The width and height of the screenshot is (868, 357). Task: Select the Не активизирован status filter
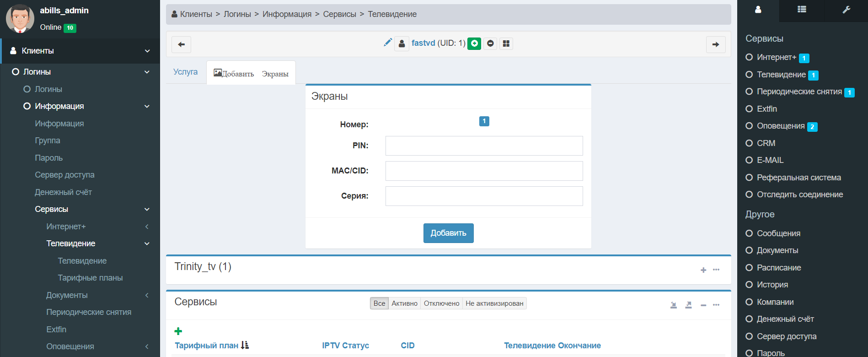tap(494, 303)
